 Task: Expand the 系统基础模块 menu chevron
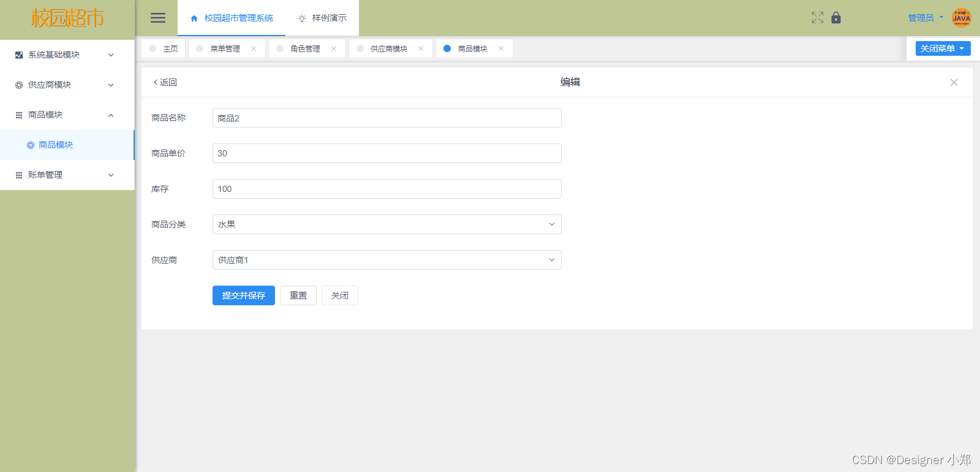(x=111, y=55)
